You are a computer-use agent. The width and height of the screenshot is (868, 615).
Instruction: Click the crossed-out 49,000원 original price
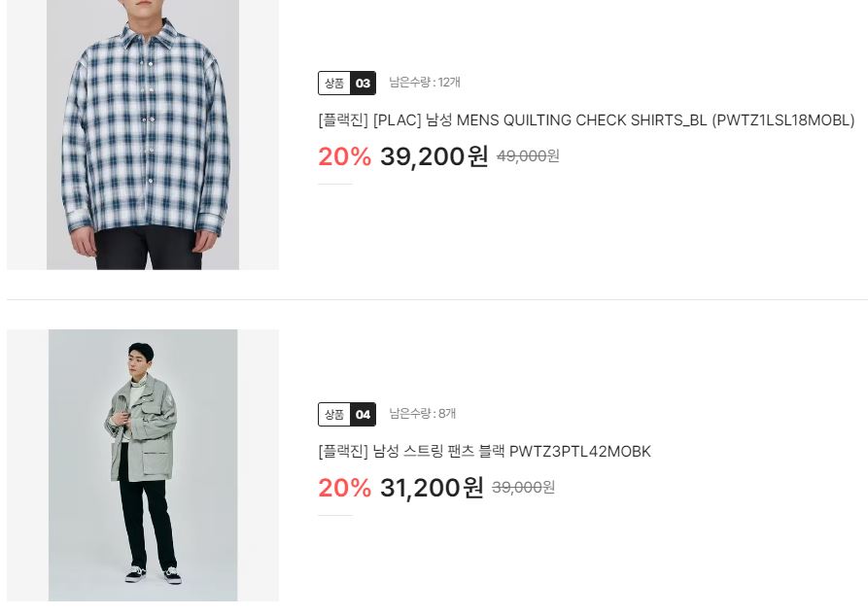pos(528,156)
